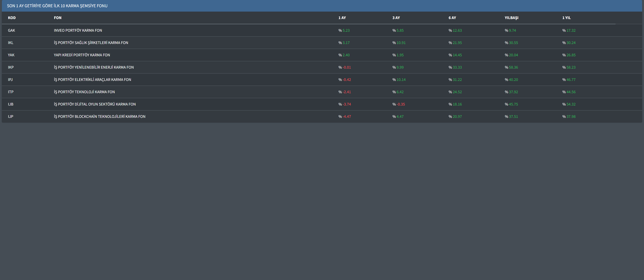Open İŞ PORTFÖY BLOCKCHAİN TEKNOLOJİLERİ KARMA FON
The height and width of the screenshot is (280, 644).
tap(99, 116)
